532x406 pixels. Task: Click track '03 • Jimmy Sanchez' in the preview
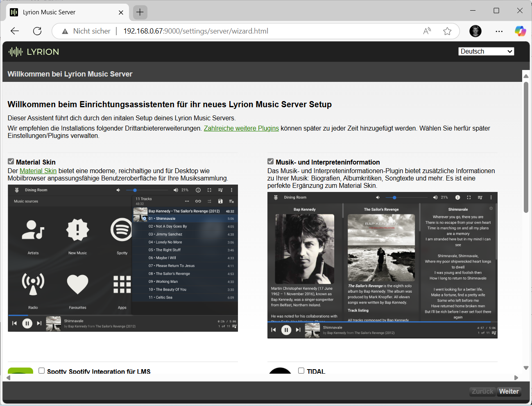point(185,235)
